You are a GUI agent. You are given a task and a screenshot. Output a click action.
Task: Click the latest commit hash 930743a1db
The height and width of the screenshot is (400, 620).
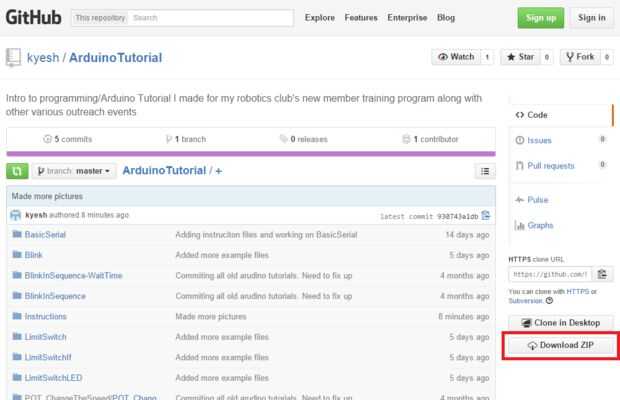tap(457, 216)
